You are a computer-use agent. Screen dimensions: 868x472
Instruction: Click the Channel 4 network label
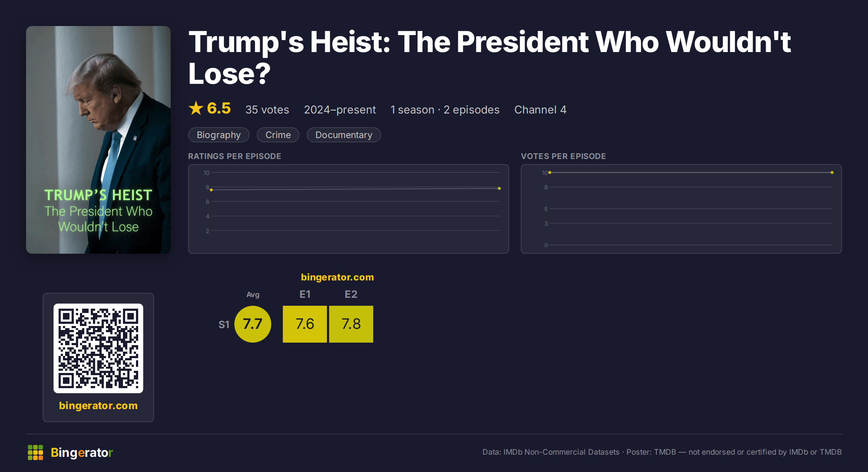pos(540,110)
